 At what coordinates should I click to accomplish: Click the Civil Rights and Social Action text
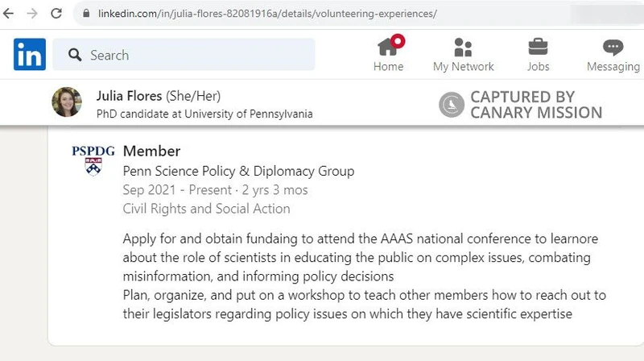[206, 209]
